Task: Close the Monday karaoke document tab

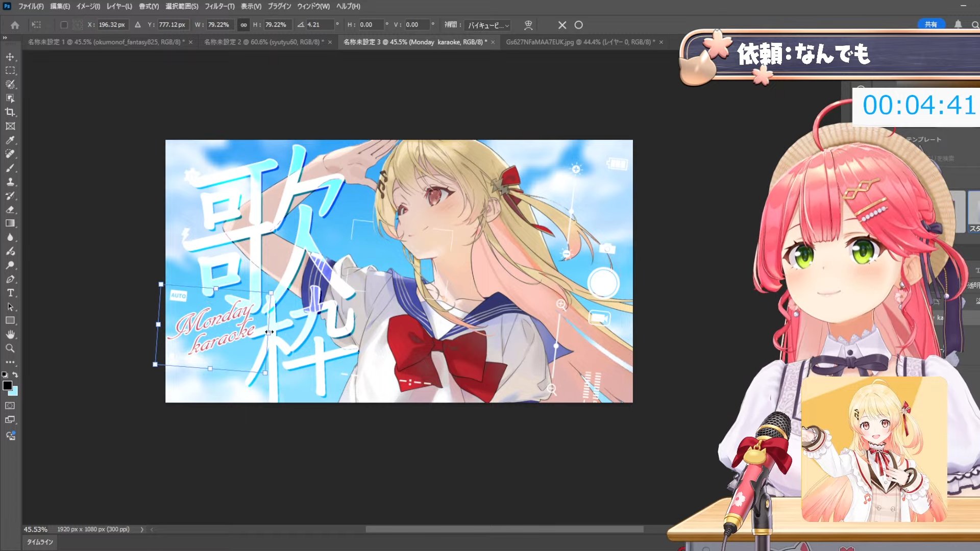Action: tap(493, 42)
